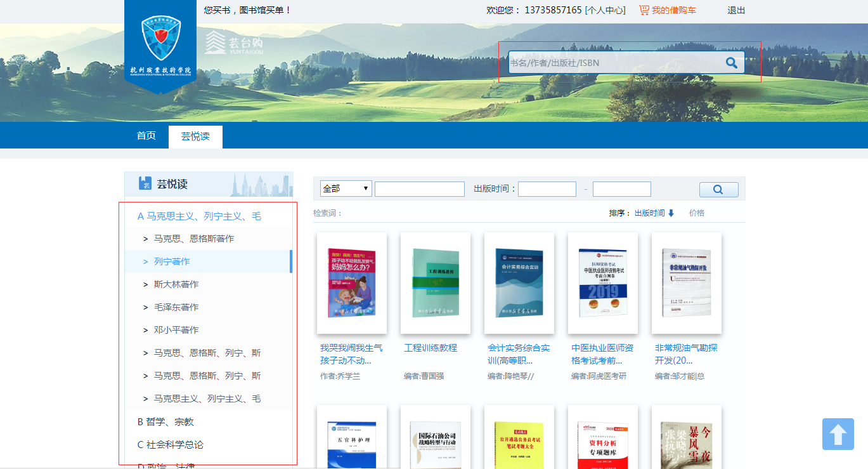
Task: Click the 芸台购 logo in banner
Action: 233,43
